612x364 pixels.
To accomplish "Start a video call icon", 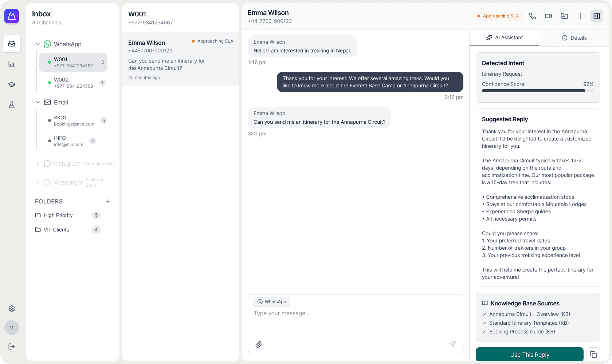I will (x=549, y=16).
